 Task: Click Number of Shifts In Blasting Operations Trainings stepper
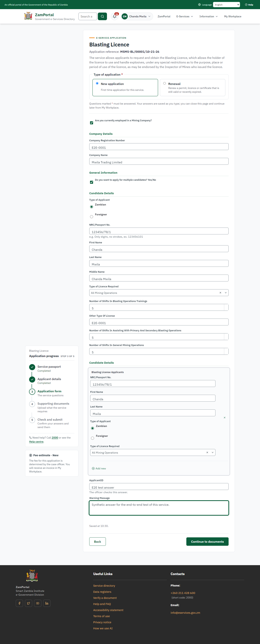pos(226,308)
